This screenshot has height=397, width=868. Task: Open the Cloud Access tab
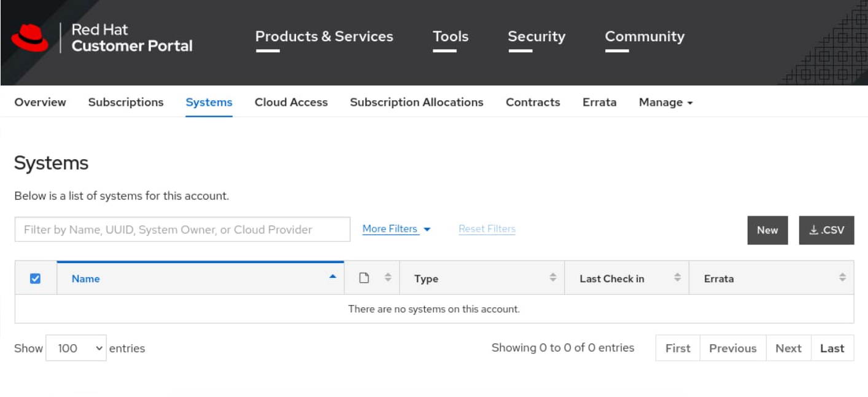point(291,102)
